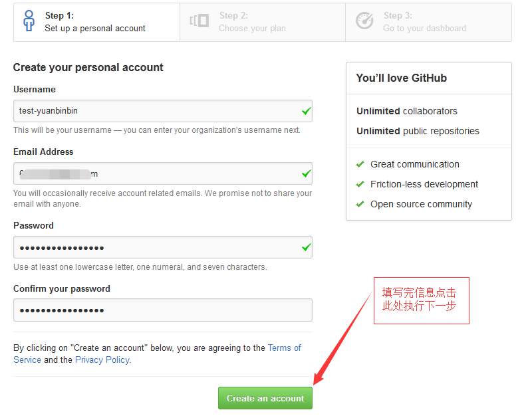Click the green checkmark in Password field
The width and height of the screenshot is (532, 416).
coord(306,247)
